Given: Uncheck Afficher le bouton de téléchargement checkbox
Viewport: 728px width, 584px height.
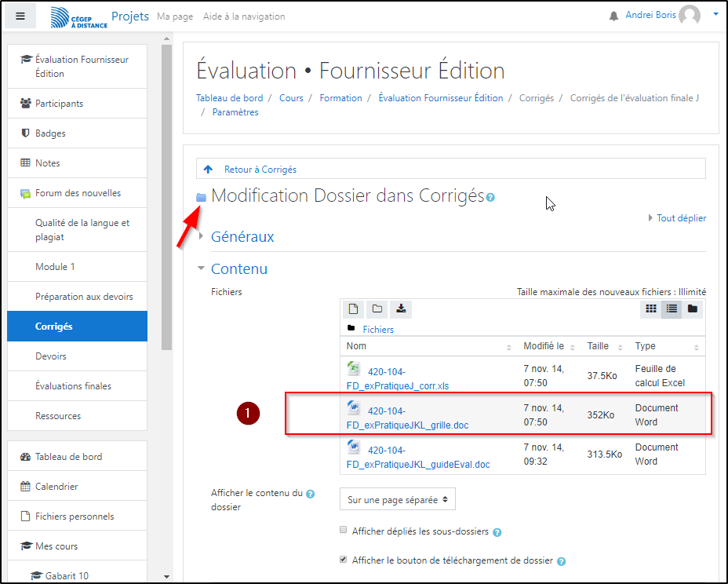Looking at the screenshot, I should click(x=343, y=560).
